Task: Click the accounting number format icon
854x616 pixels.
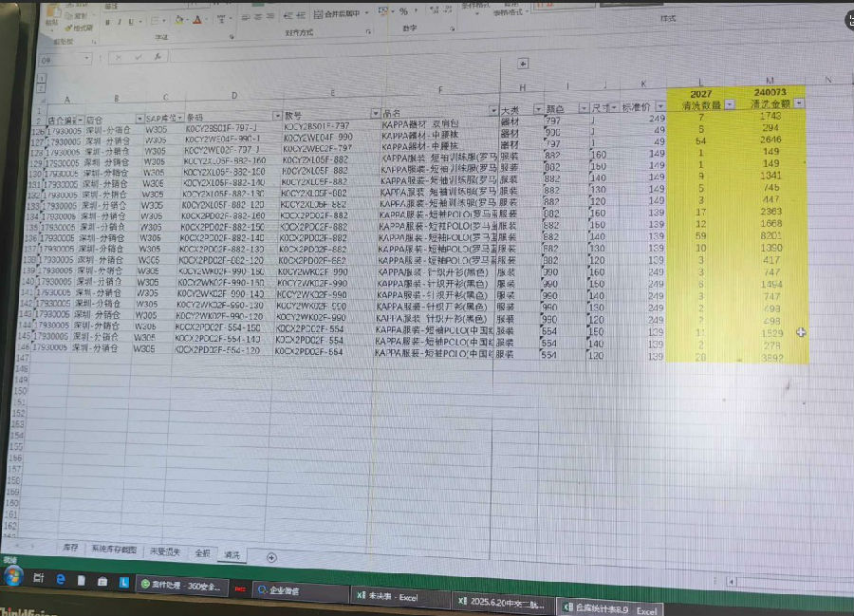Action: point(383,11)
